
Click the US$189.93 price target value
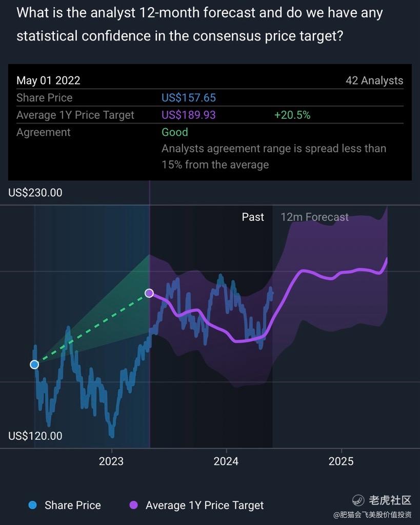(x=189, y=115)
